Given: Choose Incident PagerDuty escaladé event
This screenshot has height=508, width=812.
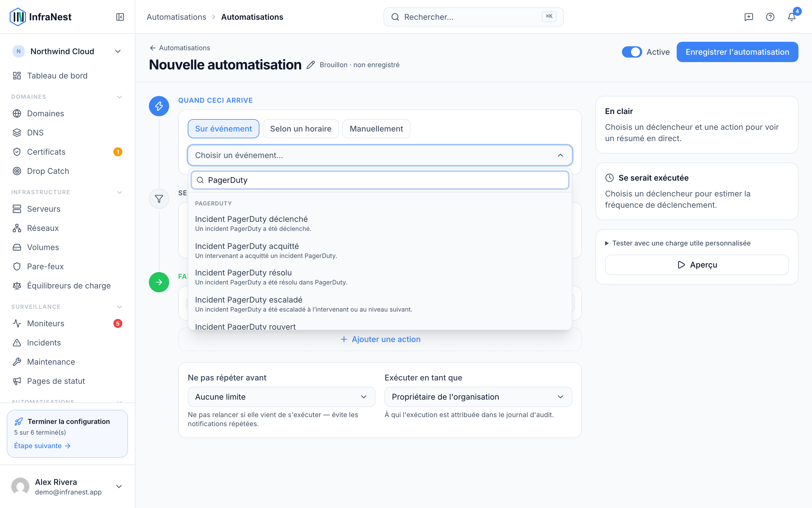Looking at the screenshot, I should pos(380,305).
